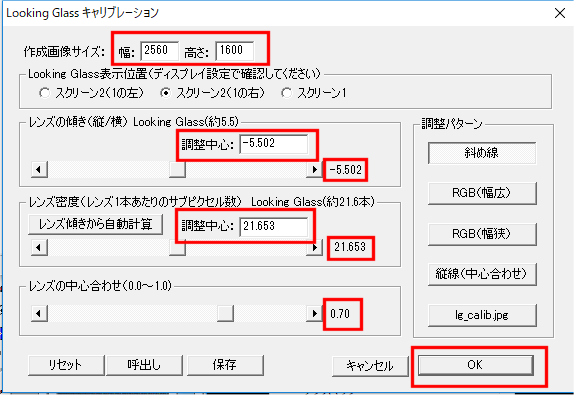Image resolution: width=574 pixels, height=395 pixels.
Task: Click left arrow of lens center slider
Action: coord(40,313)
